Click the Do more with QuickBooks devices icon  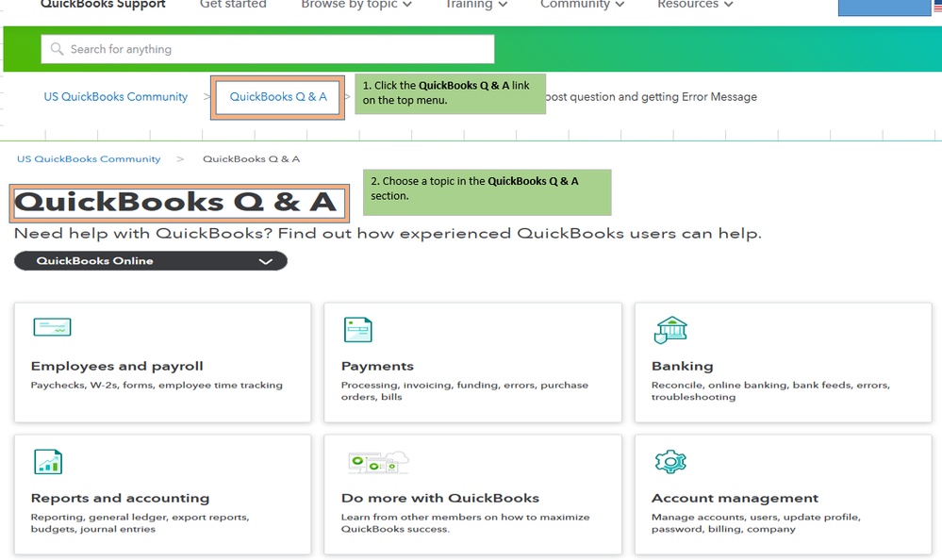click(378, 462)
